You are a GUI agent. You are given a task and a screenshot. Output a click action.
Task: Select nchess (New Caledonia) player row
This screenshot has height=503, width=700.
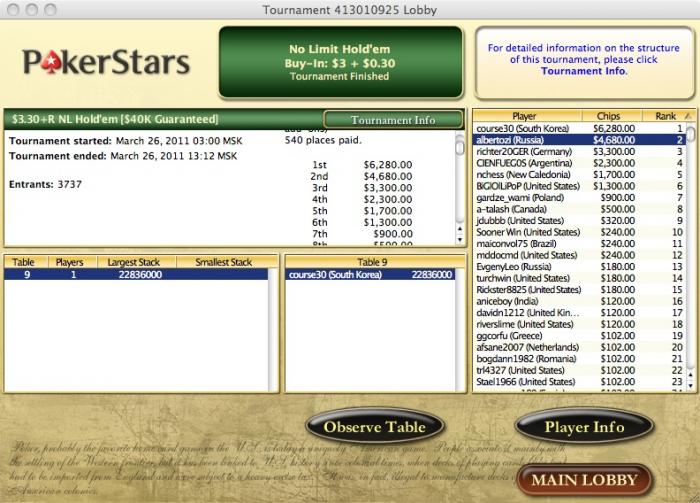pyautogui.click(x=579, y=175)
